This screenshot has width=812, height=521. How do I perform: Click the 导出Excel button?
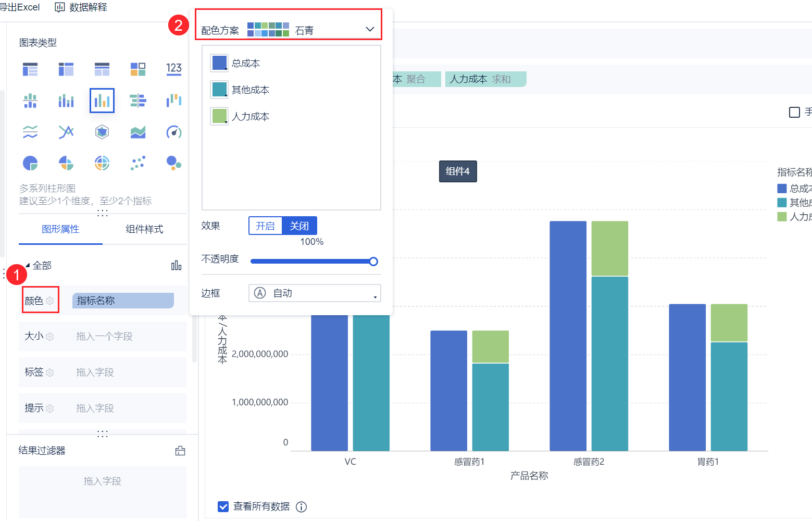tap(20, 7)
